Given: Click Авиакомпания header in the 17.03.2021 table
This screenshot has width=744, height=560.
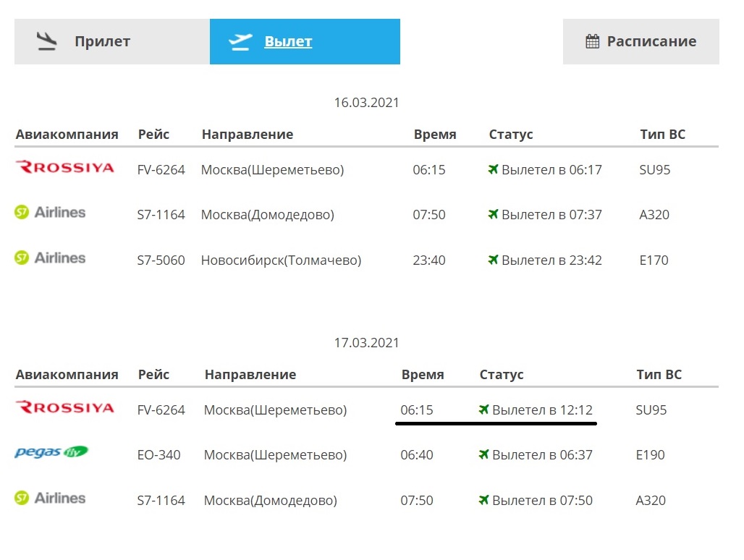Looking at the screenshot, I should (67, 375).
